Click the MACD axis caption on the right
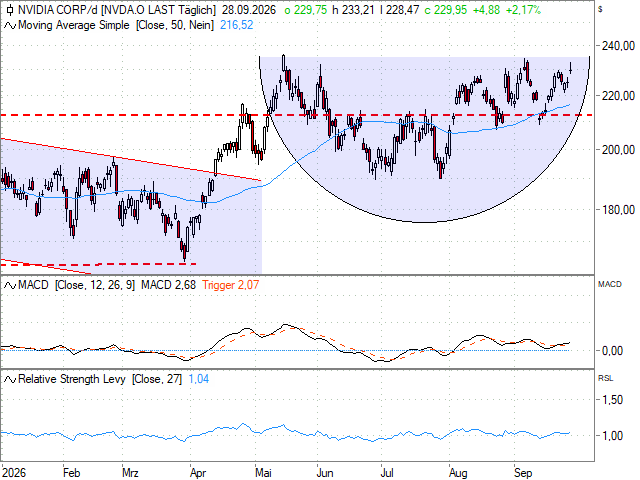640x480 pixels. coord(610,284)
